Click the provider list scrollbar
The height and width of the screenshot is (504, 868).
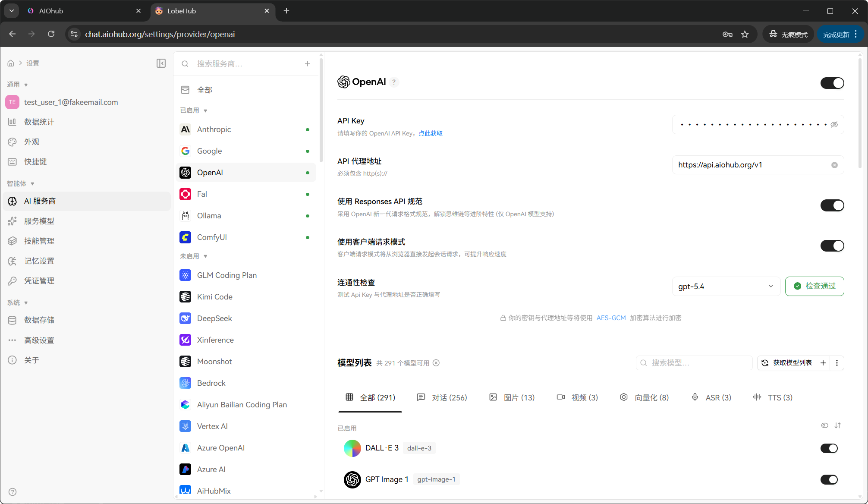click(321, 110)
